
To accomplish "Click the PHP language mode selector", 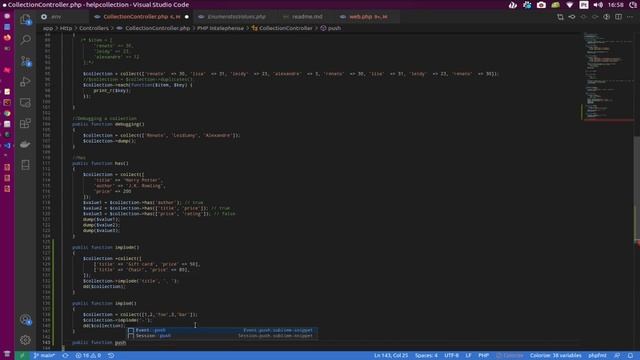I will coord(483,356).
